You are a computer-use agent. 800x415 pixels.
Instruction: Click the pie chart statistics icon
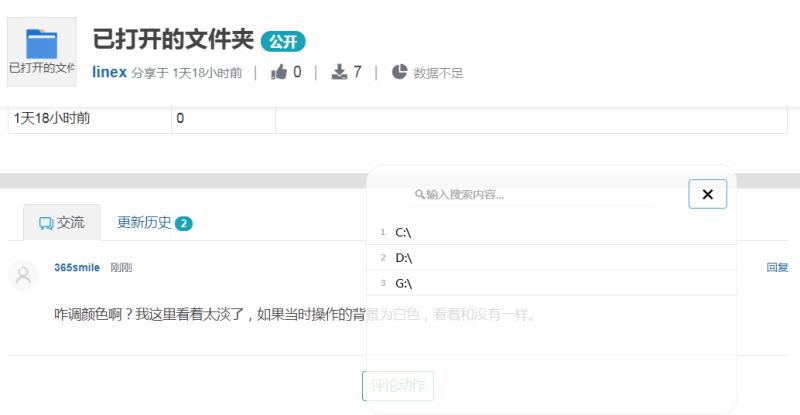click(x=399, y=72)
